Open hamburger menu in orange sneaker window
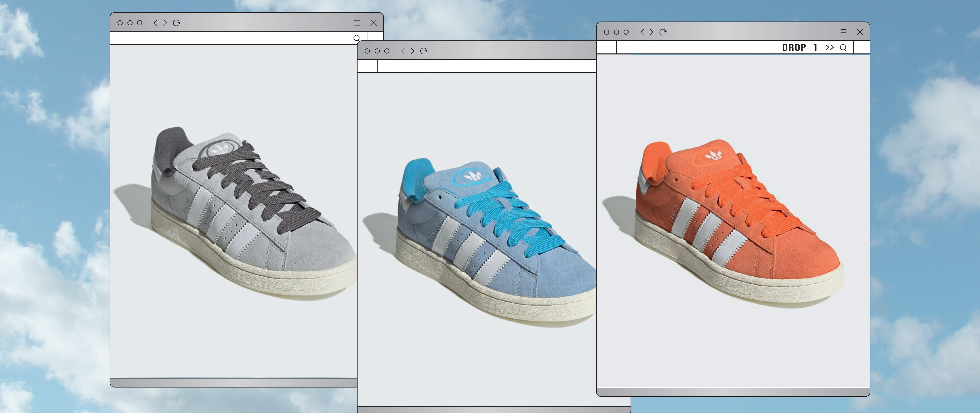The height and width of the screenshot is (413, 980). tap(843, 32)
